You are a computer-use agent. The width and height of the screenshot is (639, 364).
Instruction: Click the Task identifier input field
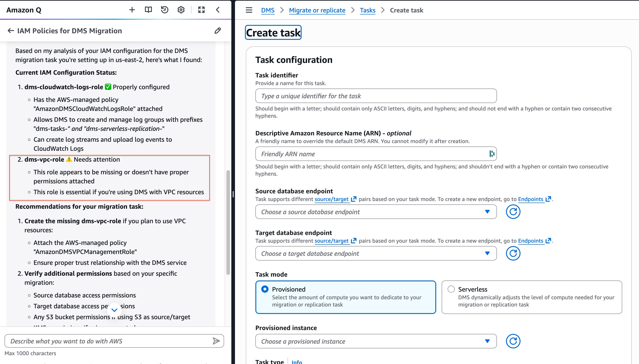pos(375,96)
